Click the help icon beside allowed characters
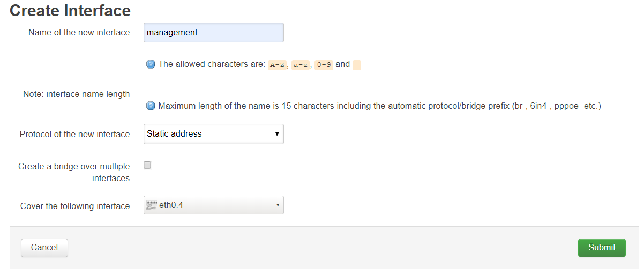Screen dimensions: 644x275 click(151, 64)
